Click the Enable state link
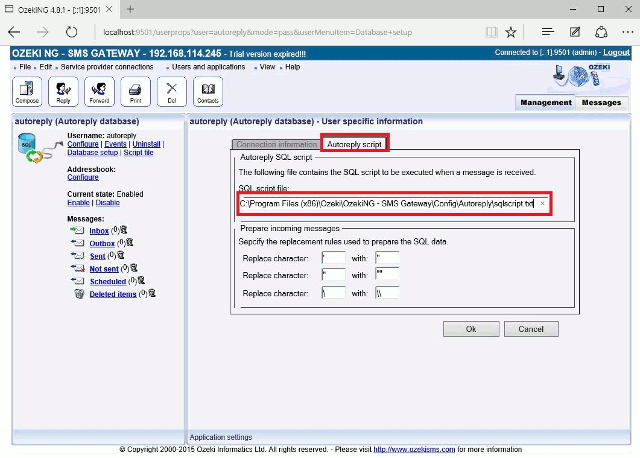The height and width of the screenshot is (458, 640). click(78, 202)
